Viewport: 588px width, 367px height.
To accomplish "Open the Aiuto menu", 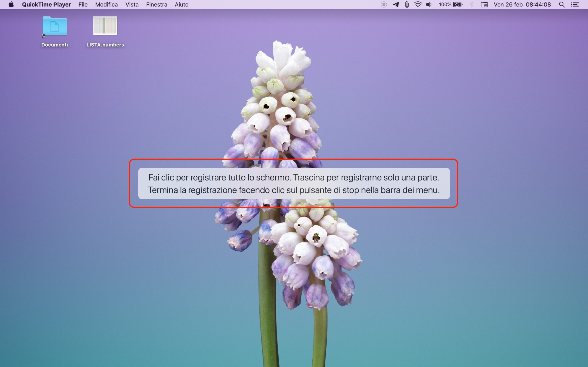I will pos(181,5).
